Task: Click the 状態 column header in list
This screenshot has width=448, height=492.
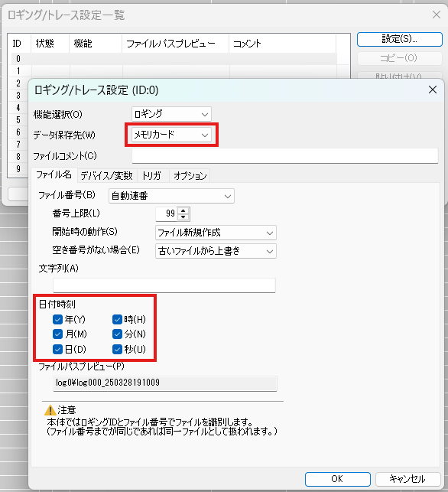Action: pyautogui.click(x=50, y=44)
